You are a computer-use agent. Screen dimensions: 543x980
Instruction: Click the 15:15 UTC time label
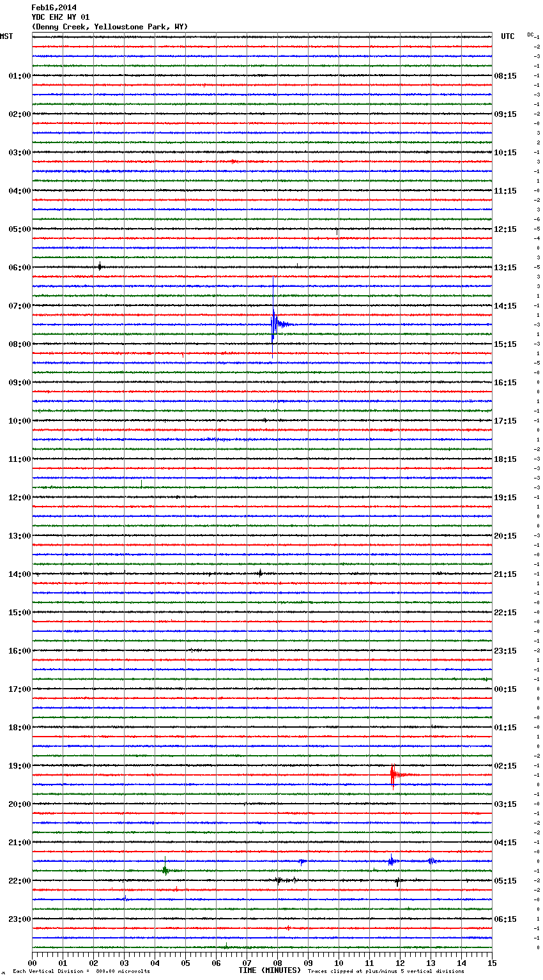pyautogui.click(x=505, y=344)
